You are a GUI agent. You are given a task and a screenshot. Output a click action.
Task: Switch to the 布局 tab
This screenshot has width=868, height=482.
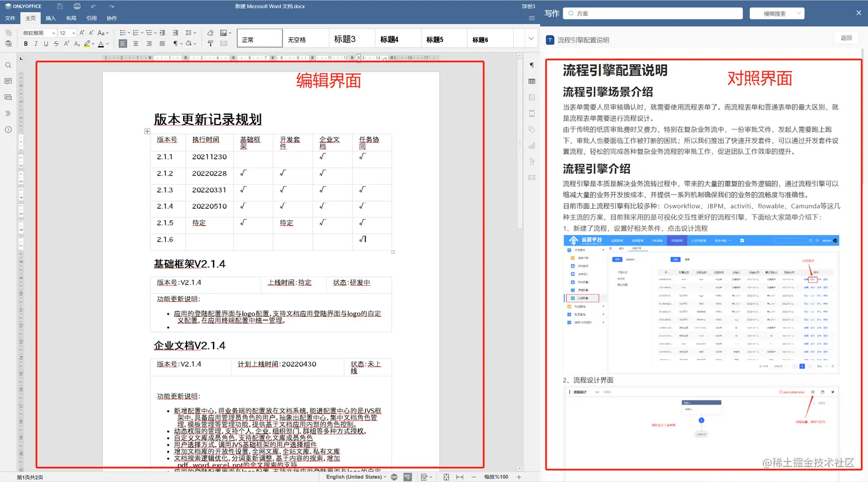tap(71, 18)
